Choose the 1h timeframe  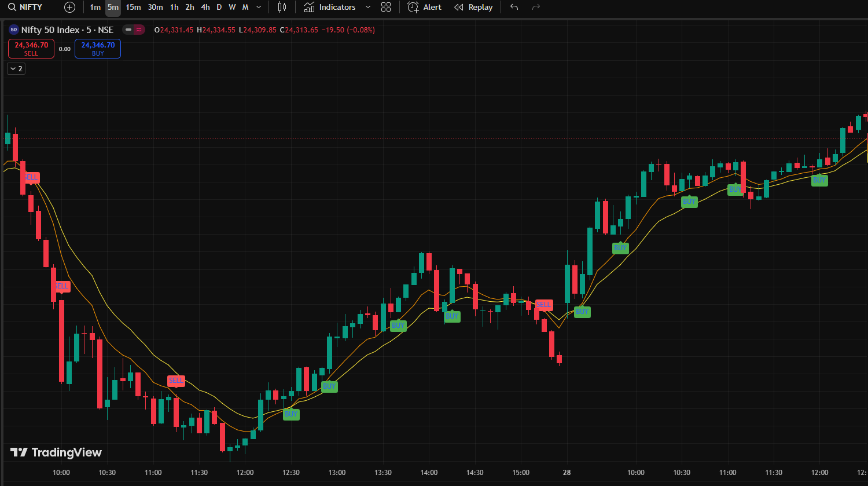click(174, 7)
